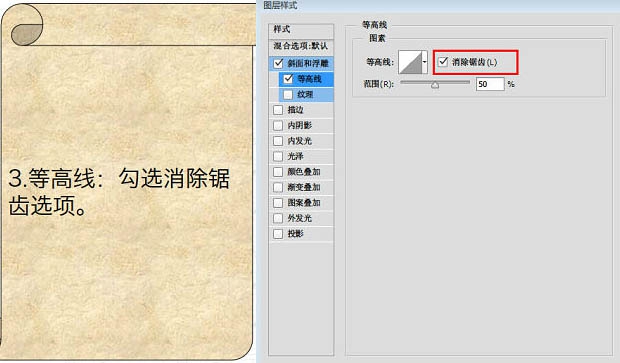Select the 渐变叠加 style label
The image size is (620, 363).
(304, 187)
